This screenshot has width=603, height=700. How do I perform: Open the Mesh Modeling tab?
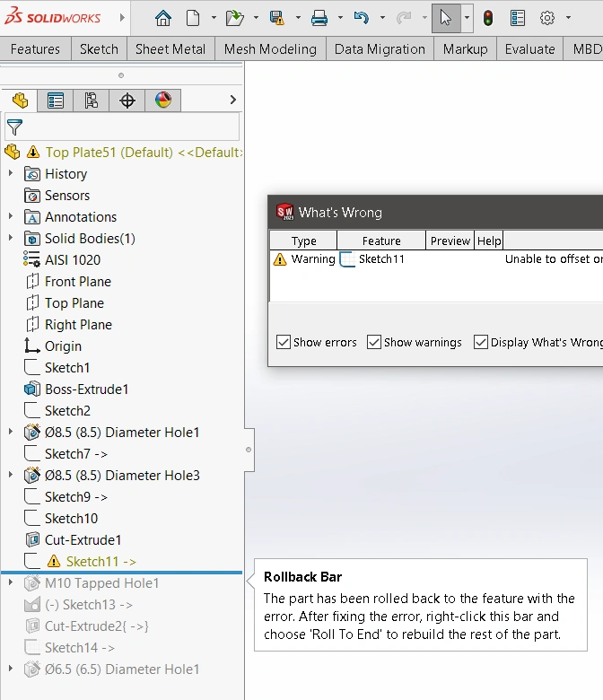point(270,48)
